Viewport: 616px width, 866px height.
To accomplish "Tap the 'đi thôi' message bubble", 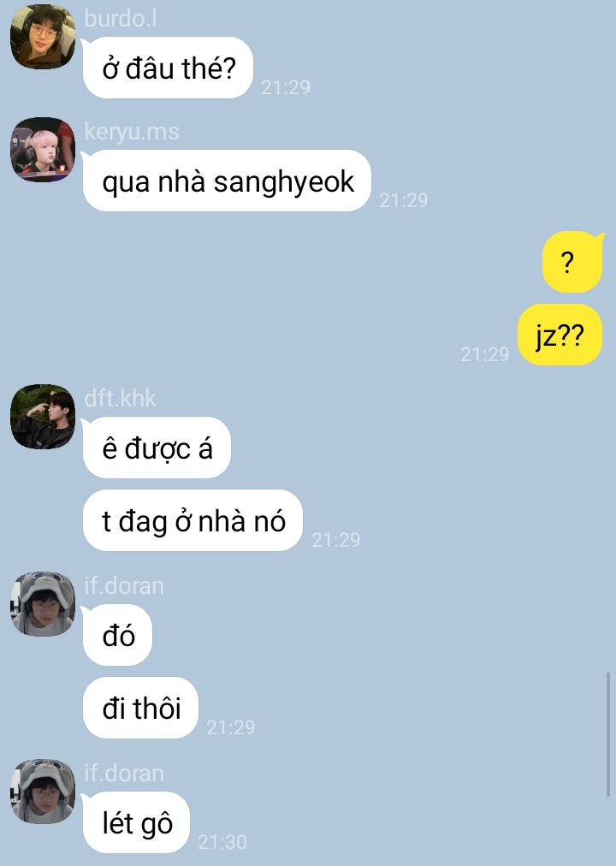I will click(x=141, y=708).
